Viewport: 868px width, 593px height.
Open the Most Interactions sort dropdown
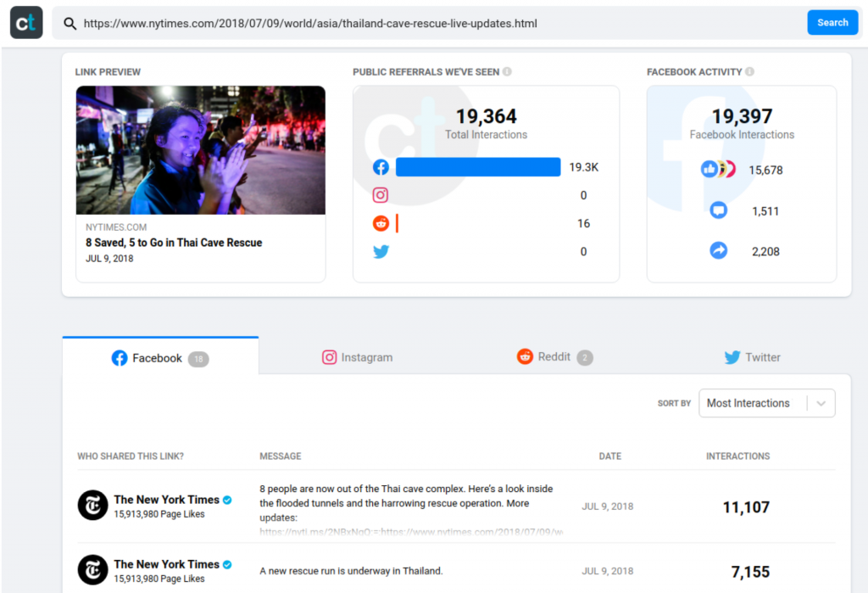[x=766, y=403]
